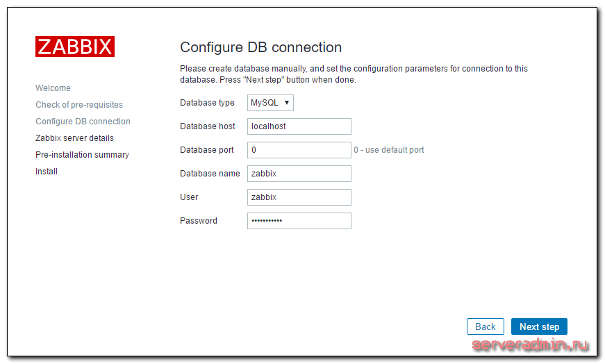This screenshot has height=364, width=605.
Task: Click the ZABBIX logo
Action: (75, 47)
